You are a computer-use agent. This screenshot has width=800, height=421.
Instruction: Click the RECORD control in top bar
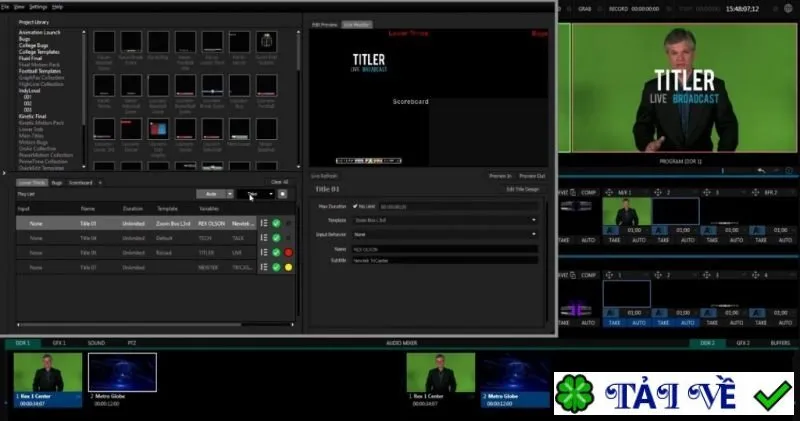pyautogui.click(x=618, y=9)
